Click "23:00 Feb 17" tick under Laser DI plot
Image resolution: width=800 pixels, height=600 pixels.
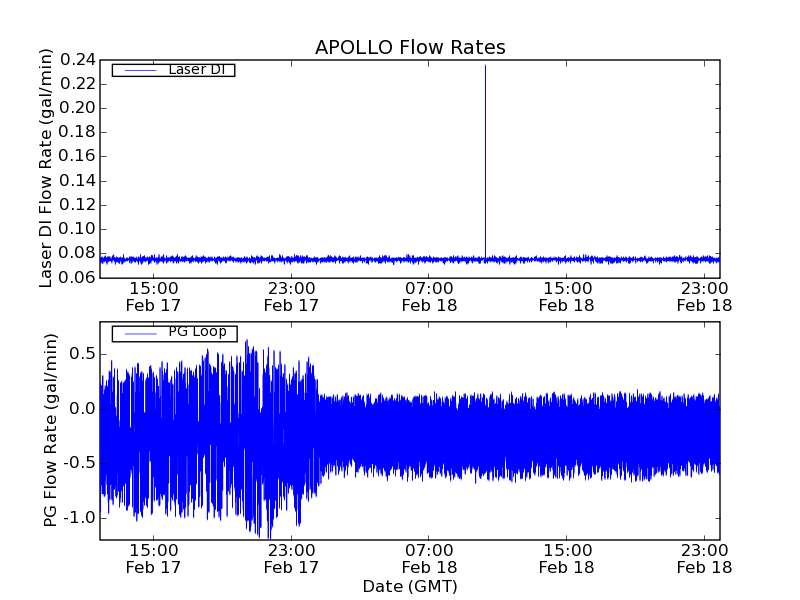pos(291,297)
